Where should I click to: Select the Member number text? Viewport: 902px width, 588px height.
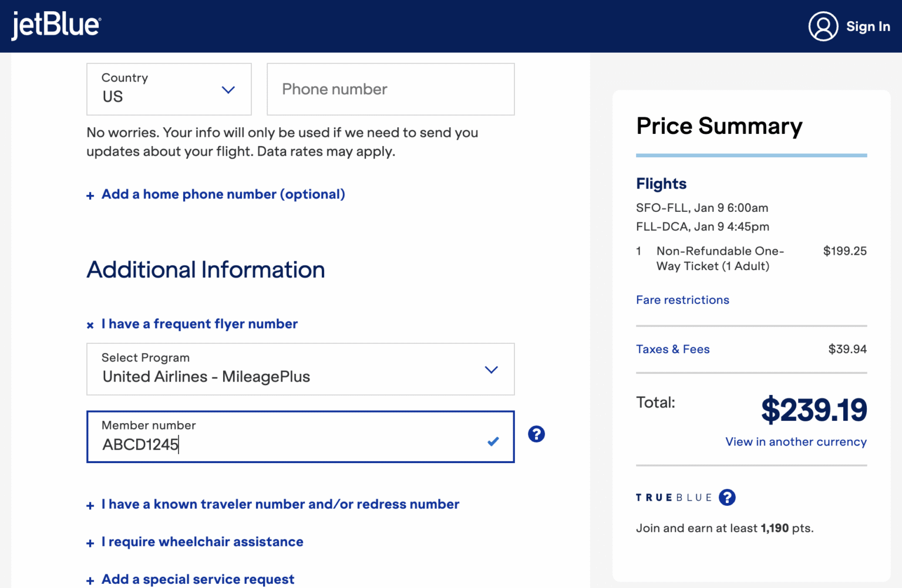click(141, 444)
